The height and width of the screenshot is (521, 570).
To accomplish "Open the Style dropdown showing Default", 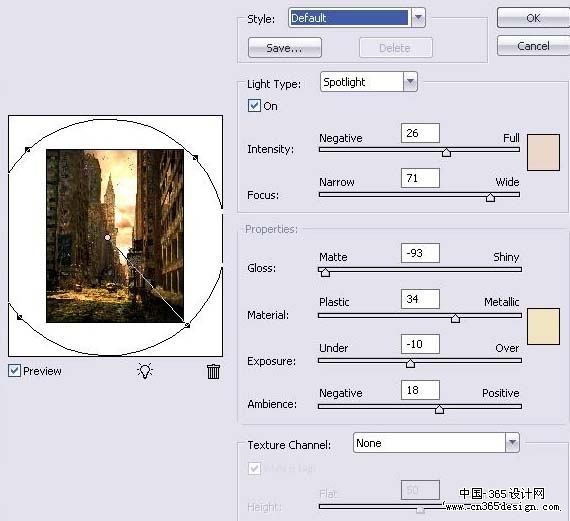I will pos(357,18).
